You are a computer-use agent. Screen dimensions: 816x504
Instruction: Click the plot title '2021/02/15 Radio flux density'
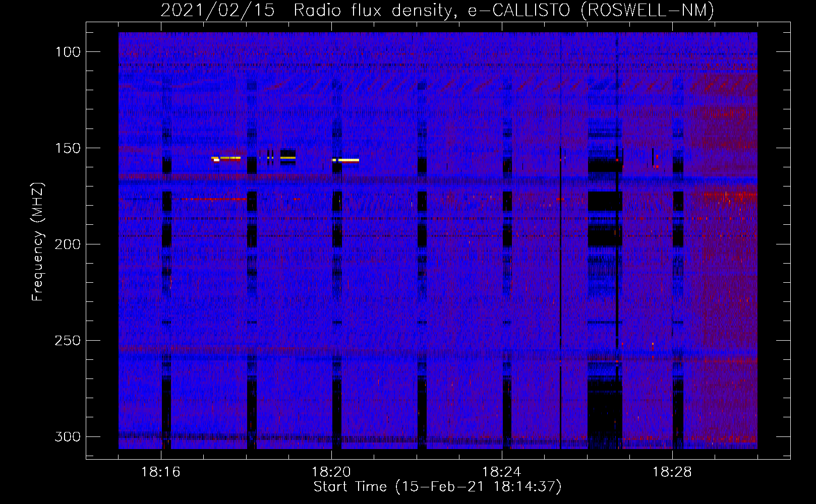[307, 10]
